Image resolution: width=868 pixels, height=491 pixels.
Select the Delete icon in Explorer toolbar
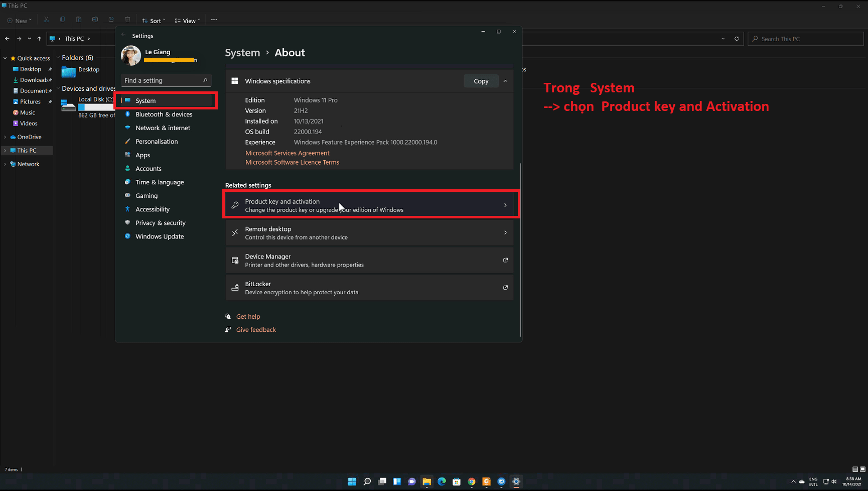tap(127, 20)
